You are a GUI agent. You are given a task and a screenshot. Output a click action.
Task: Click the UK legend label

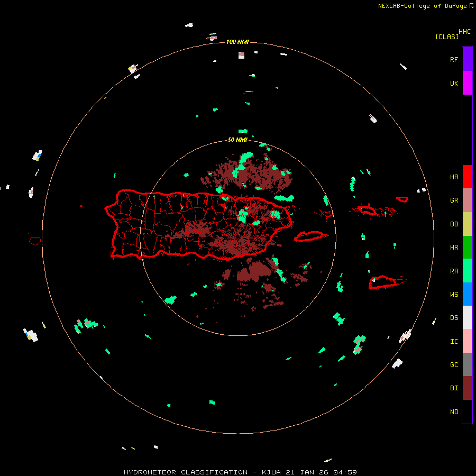pos(454,83)
